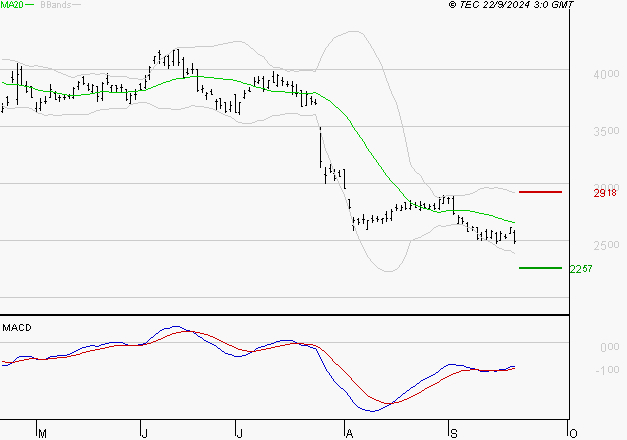Click the MA20 legend label
The width and height of the screenshot is (627, 440).
pos(12,5)
